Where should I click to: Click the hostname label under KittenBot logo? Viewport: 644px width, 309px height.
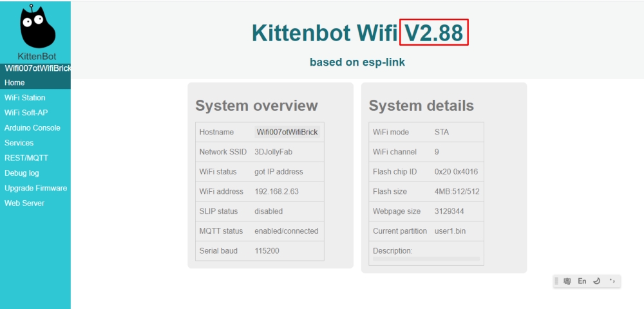pyautogui.click(x=37, y=68)
